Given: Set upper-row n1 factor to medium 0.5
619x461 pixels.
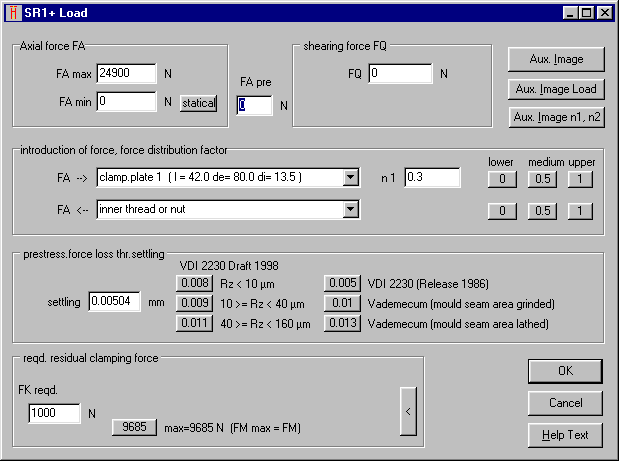Looking at the screenshot, I should click(540, 179).
